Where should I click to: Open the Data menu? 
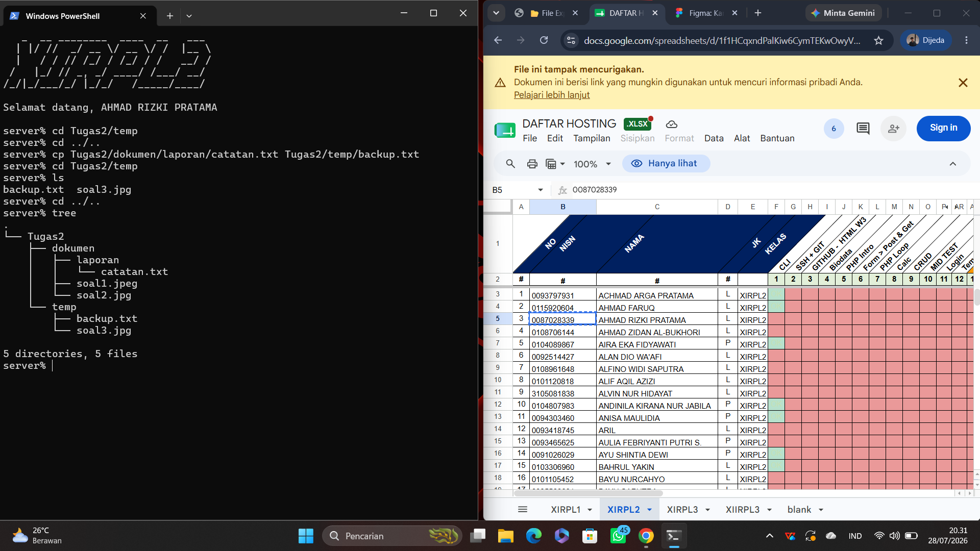714,138
